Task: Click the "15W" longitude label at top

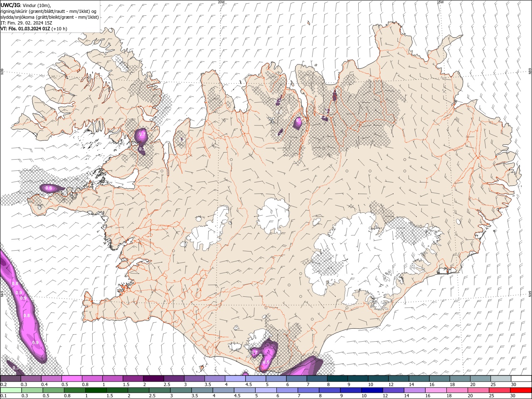Action: [x=440, y=2]
